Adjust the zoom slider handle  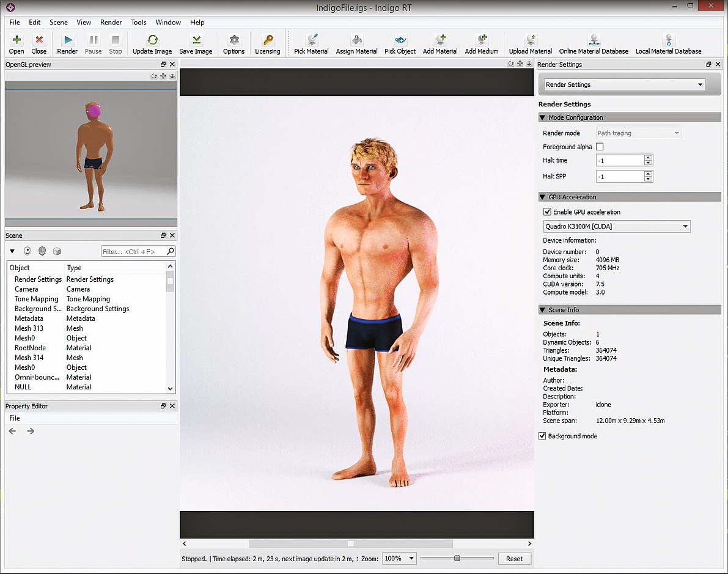[x=457, y=558]
